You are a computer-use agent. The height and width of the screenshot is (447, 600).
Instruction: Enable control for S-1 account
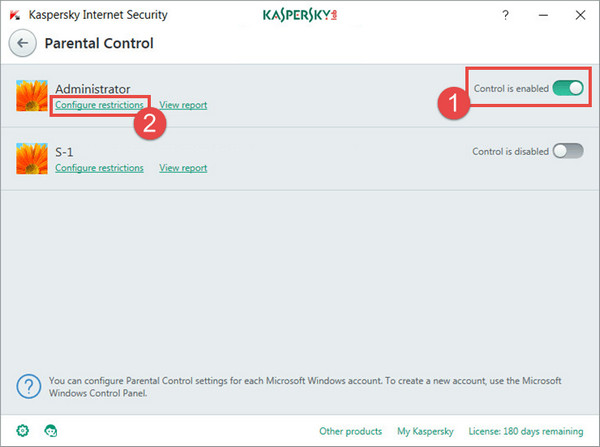[568, 151]
